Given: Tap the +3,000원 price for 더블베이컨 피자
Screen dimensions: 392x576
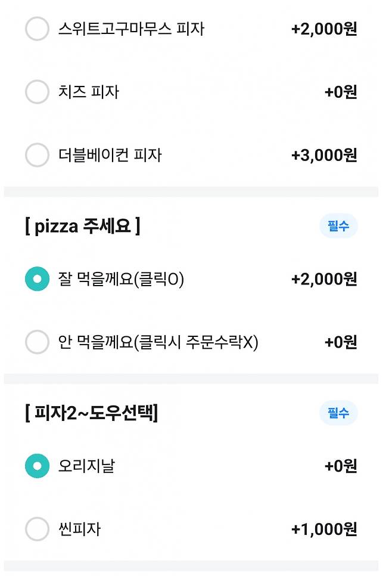Looking at the screenshot, I should point(324,155).
